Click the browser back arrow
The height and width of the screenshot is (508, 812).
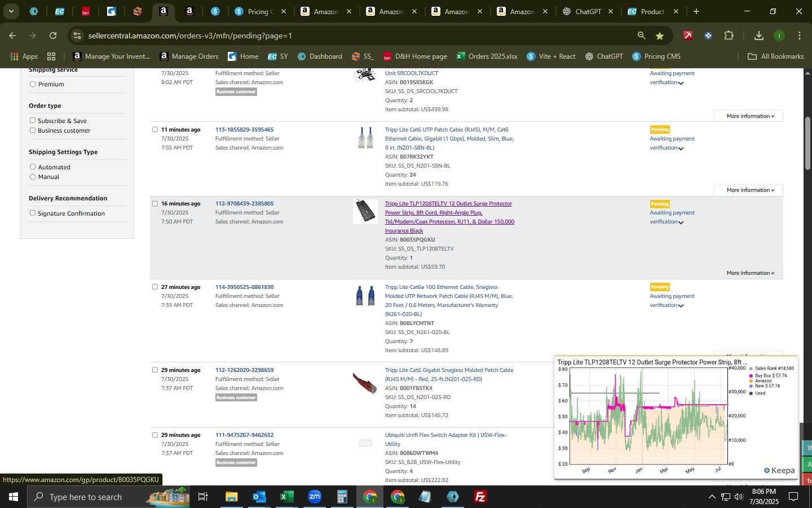click(12, 36)
